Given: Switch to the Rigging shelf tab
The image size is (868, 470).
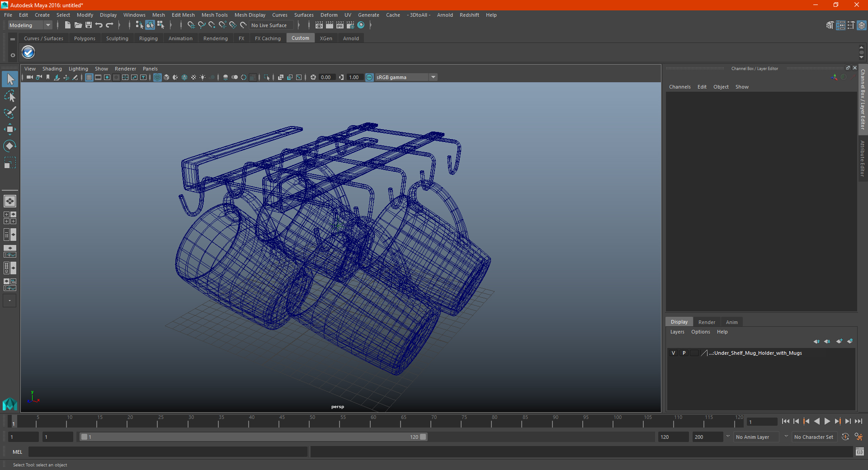Looking at the screenshot, I should (148, 38).
